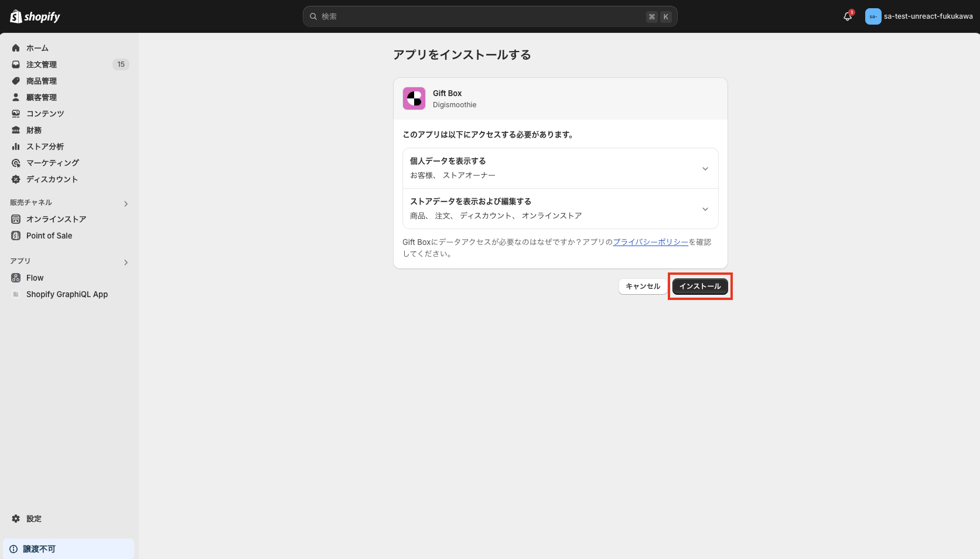Open the Flow app
Viewport: 980px width, 559px height.
(35, 277)
